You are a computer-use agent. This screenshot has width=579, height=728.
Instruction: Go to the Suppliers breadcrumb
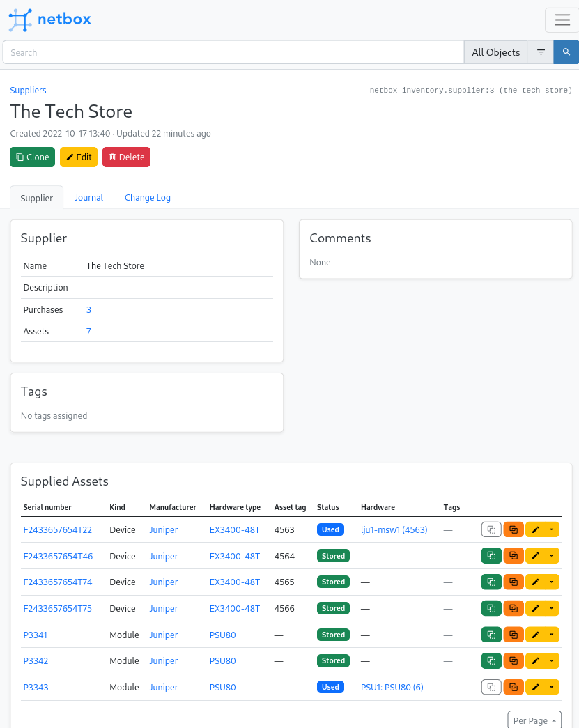pos(29,90)
